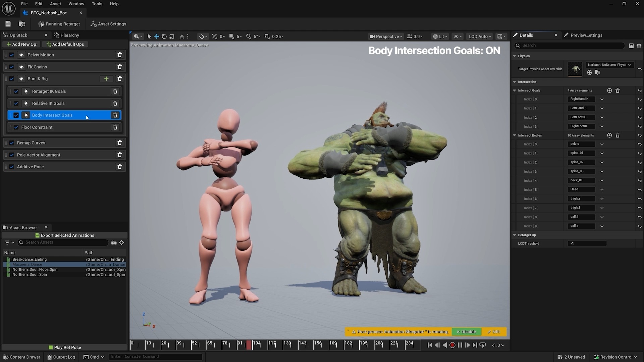Viewport: 644px width, 362px height.
Task: Use arrow to assign physics asset
Action: click(x=589, y=72)
